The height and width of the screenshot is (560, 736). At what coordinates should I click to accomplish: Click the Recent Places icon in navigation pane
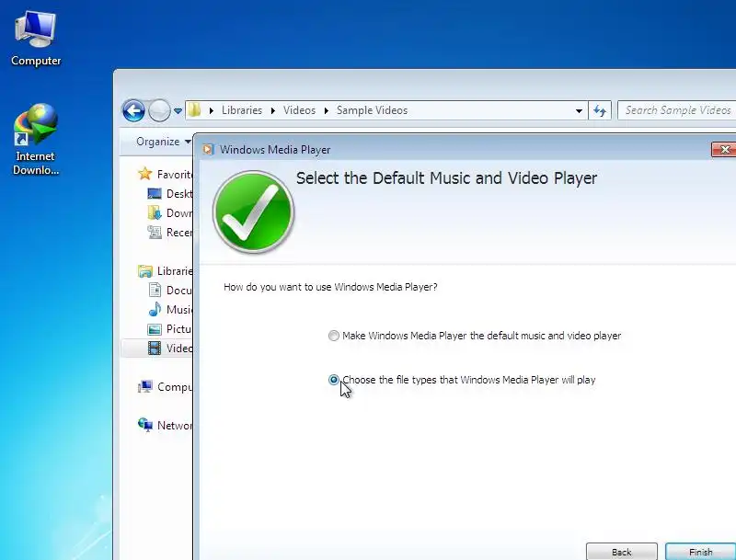pos(155,232)
